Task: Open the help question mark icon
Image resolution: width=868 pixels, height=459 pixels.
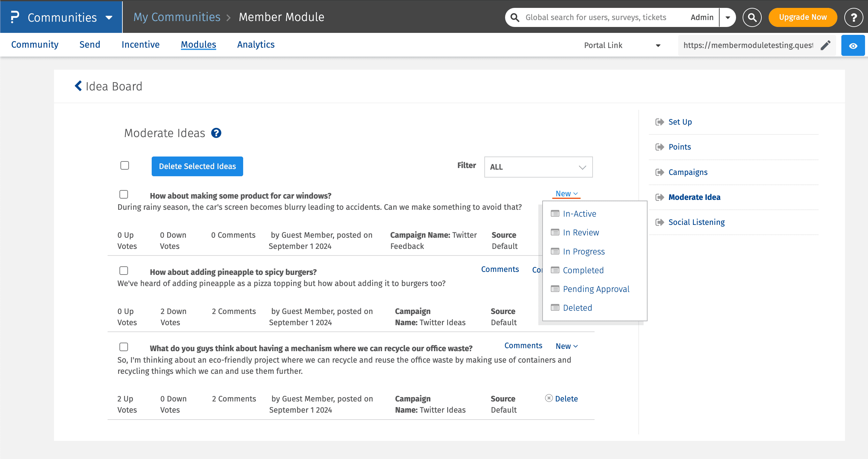Action: pos(853,17)
